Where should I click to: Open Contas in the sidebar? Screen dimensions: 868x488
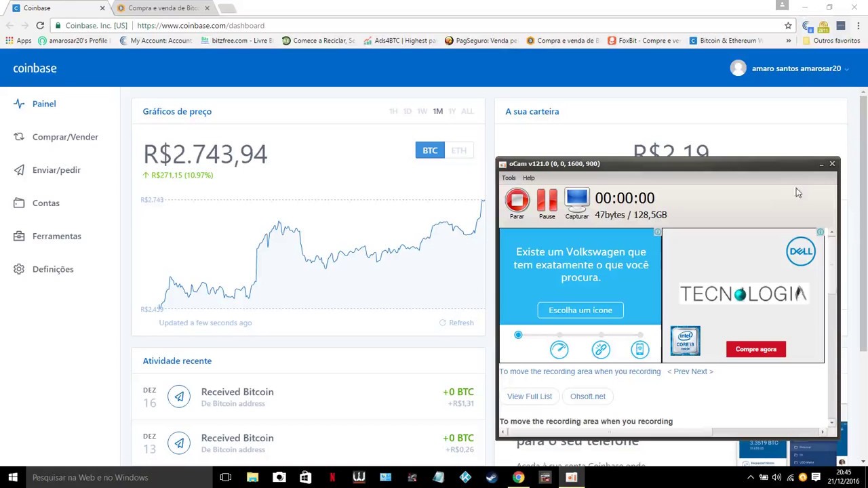pos(37,203)
